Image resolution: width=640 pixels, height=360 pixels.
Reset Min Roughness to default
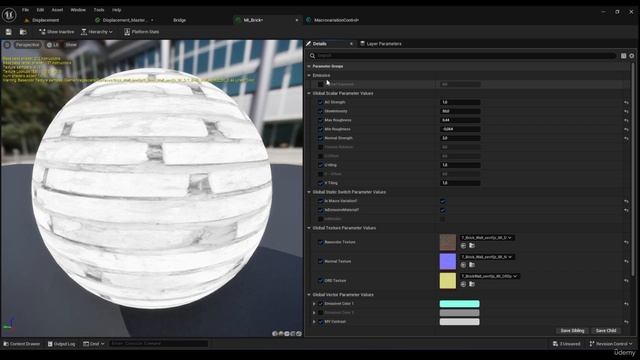tap(626, 129)
